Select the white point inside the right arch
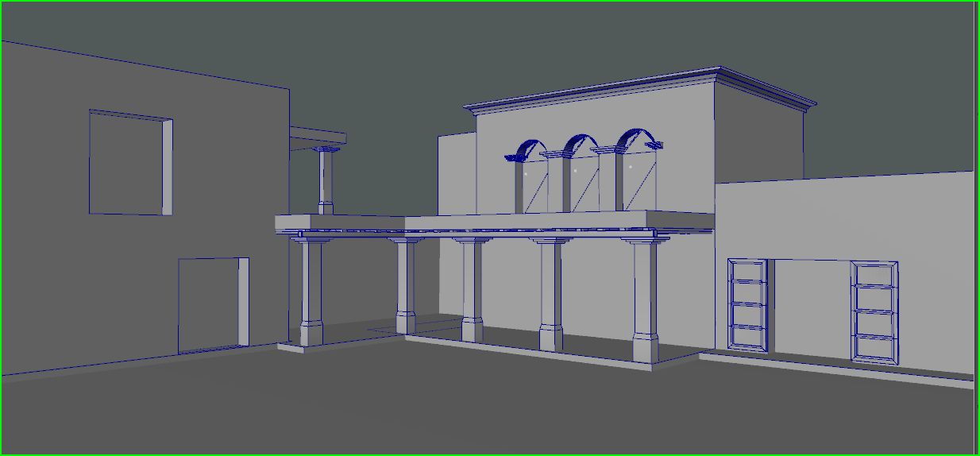The image size is (980, 456). pyautogui.click(x=631, y=167)
